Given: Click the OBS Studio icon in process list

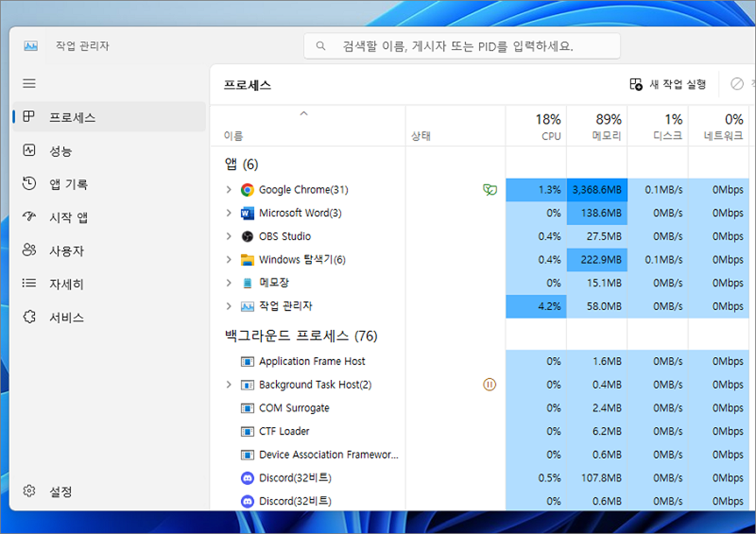Looking at the screenshot, I should pyautogui.click(x=247, y=236).
